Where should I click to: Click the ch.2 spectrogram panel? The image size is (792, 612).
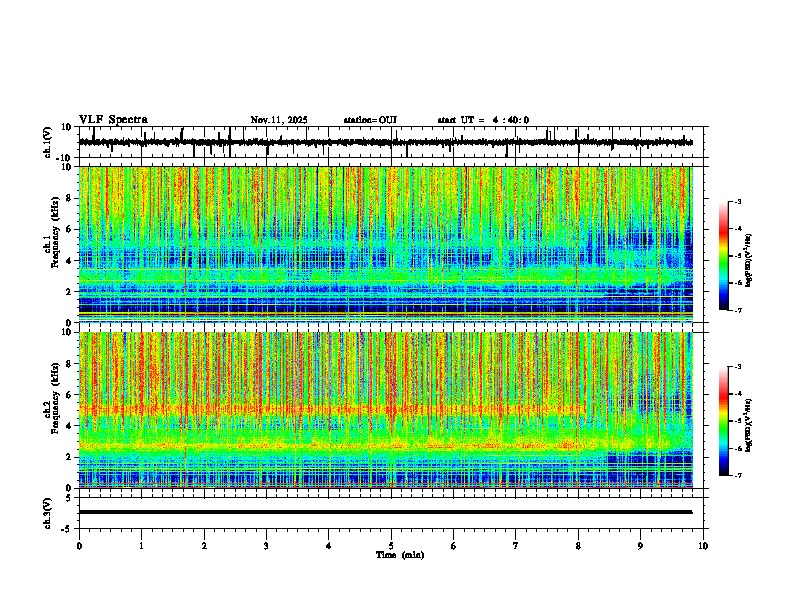[386, 410]
